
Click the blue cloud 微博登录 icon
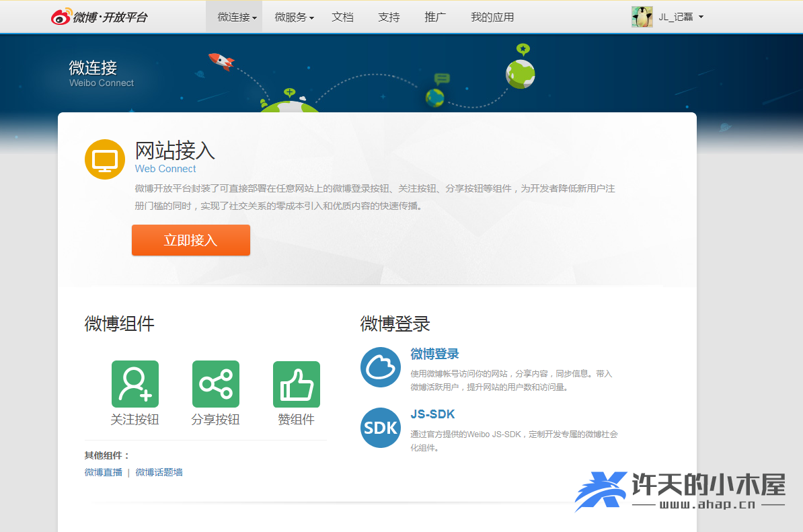tap(381, 367)
